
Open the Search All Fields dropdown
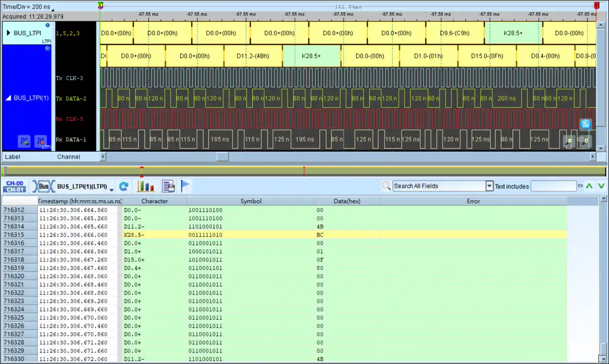(489, 186)
